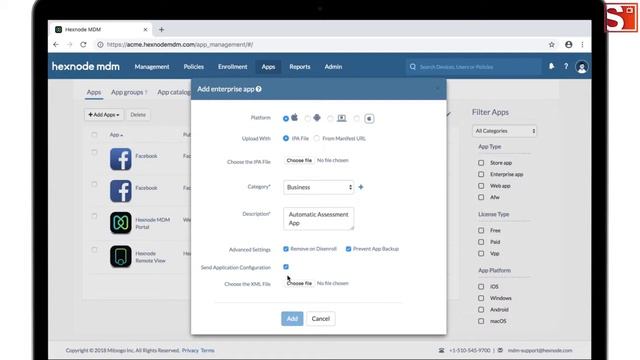Click the hexnode mdm logo

86,67
